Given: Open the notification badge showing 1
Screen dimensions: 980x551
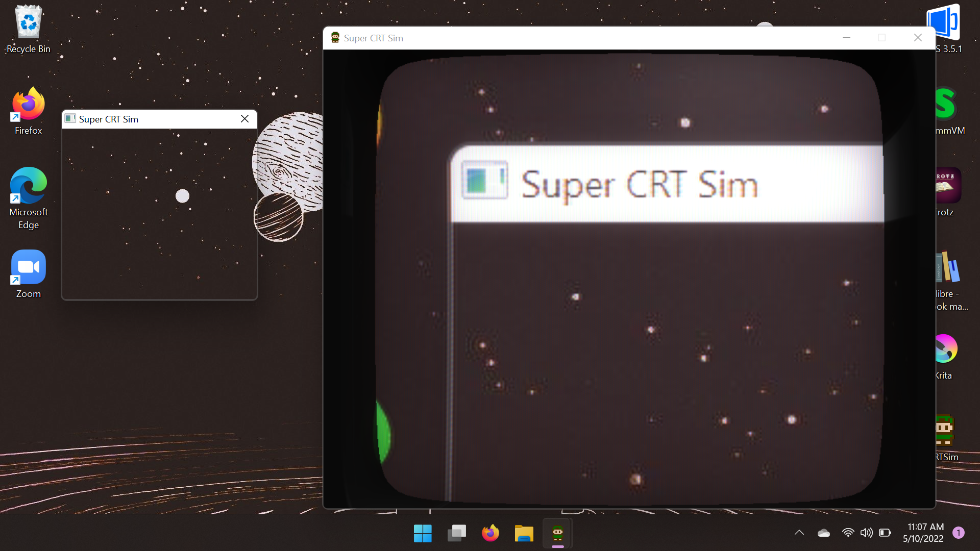Looking at the screenshot, I should coord(959,533).
